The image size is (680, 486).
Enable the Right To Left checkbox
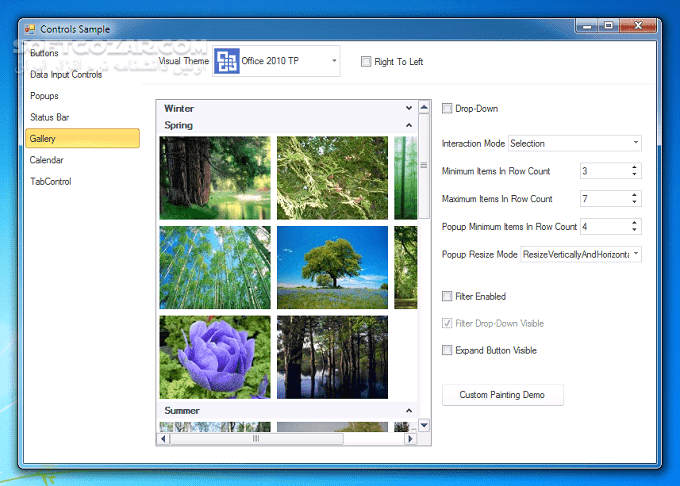[366, 62]
